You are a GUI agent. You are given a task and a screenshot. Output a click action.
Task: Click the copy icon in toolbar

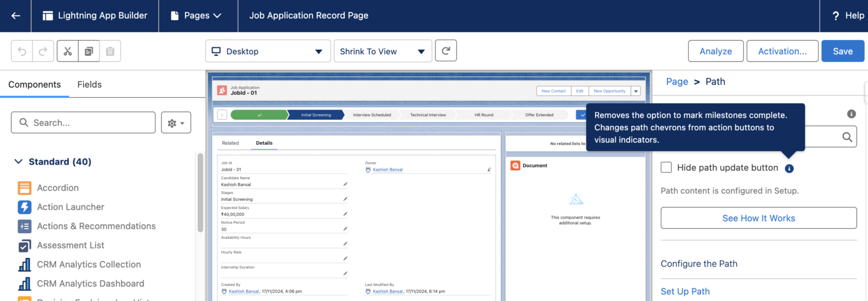pos(89,51)
